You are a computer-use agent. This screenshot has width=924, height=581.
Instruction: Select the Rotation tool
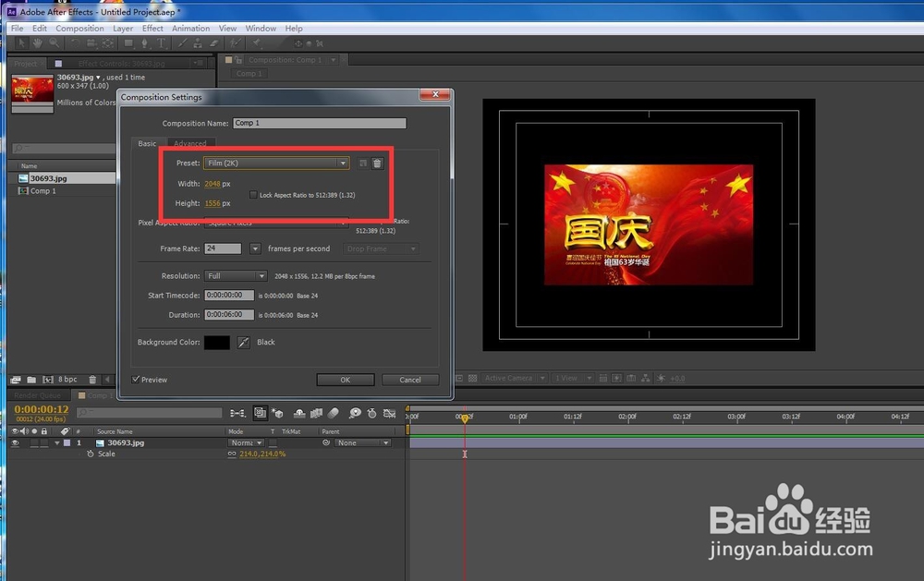pyautogui.click(x=75, y=43)
